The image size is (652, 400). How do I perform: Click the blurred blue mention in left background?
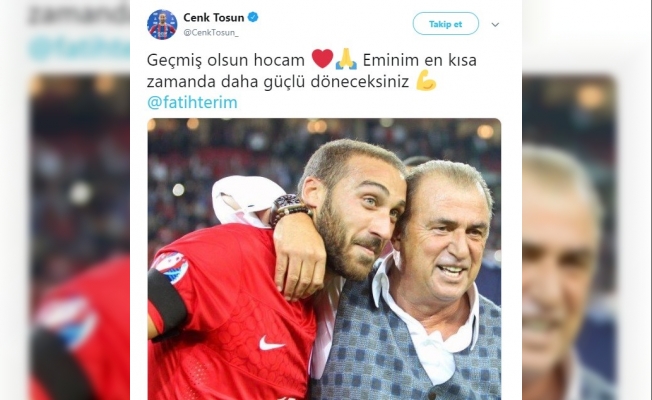point(79,49)
